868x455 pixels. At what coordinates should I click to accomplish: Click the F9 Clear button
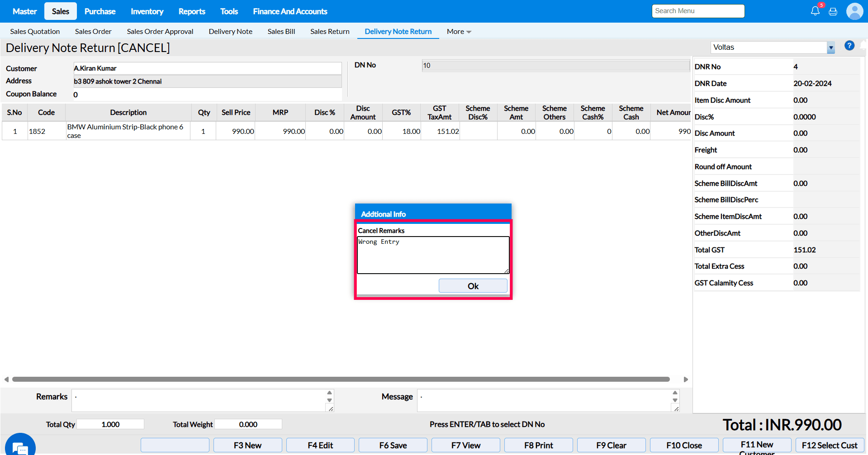[x=612, y=446]
